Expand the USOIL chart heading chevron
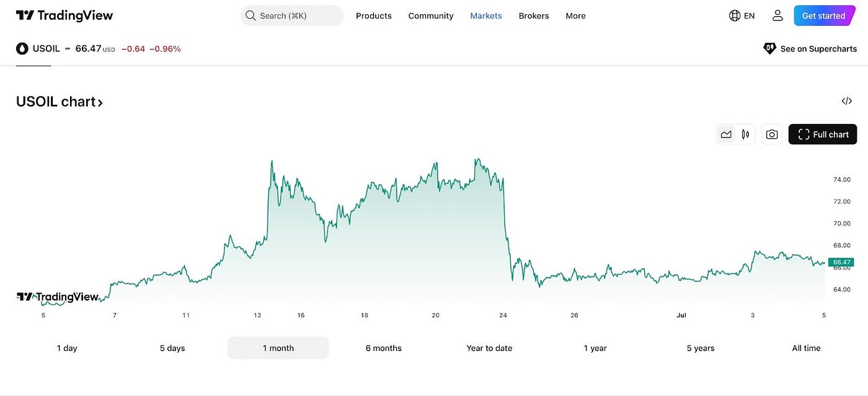Viewport: 868px width, 396px height. [x=100, y=102]
